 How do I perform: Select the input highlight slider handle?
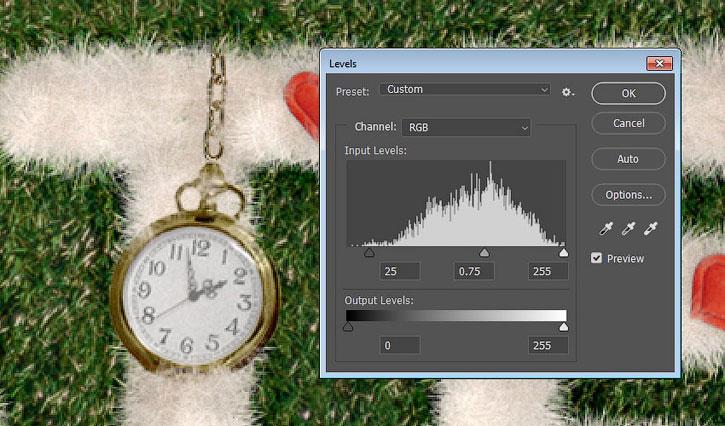(x=563, y=253)
